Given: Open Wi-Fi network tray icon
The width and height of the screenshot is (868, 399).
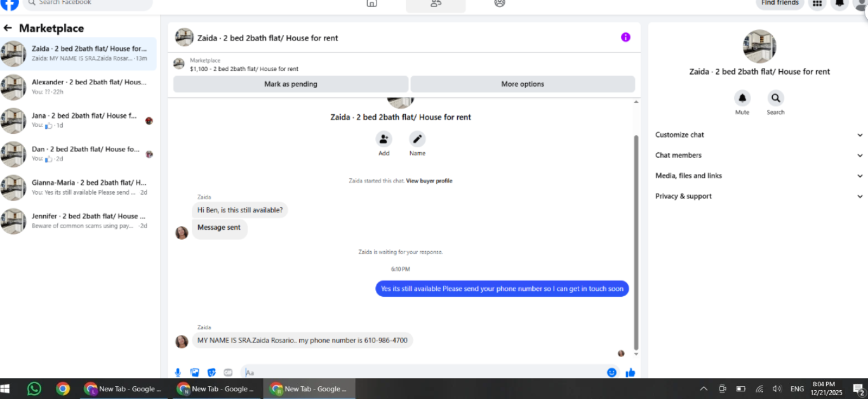Looking at the screenshot, I should (x=759, y=389).
